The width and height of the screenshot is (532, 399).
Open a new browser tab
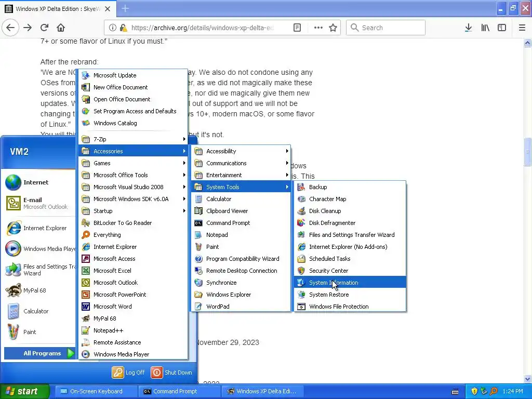125,8
